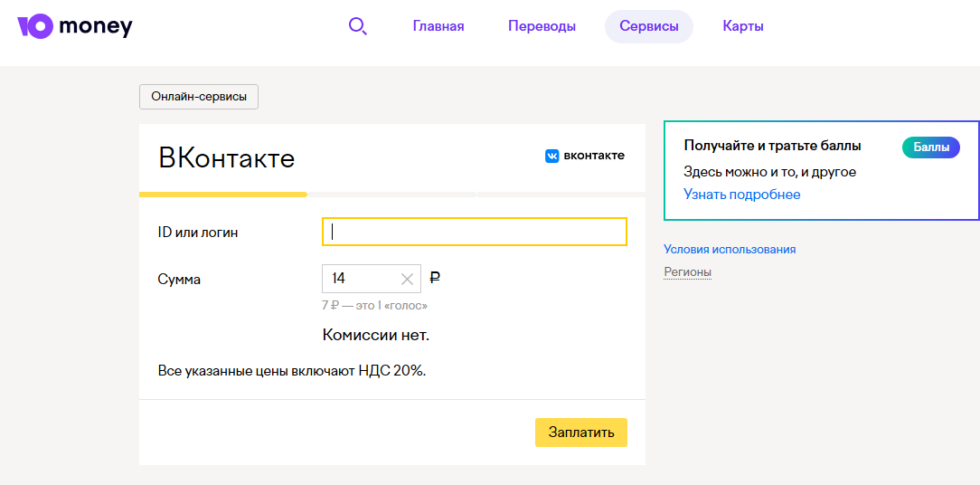This screenshot has width=980, height=485.
Task: Return to Онлайн-сервисы via the breadcrumb button
Action: (199, 97)
